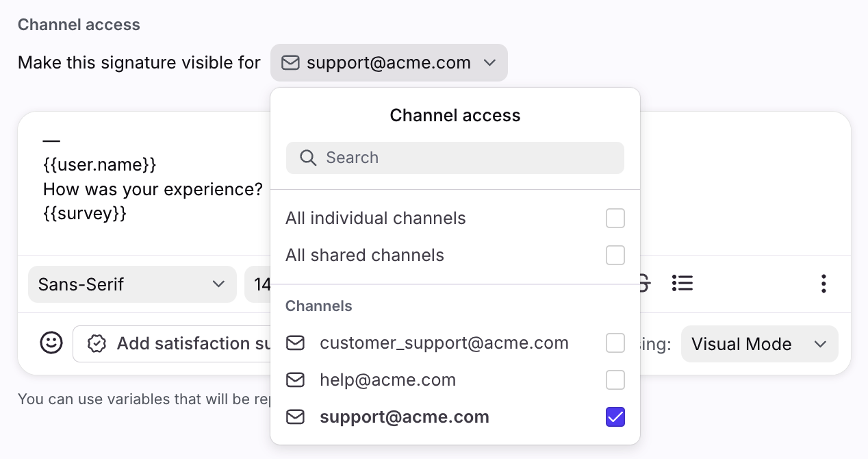Select the help@acme.com checkbox
Screen dimensions: 868x459
click(x=615, y=380)
